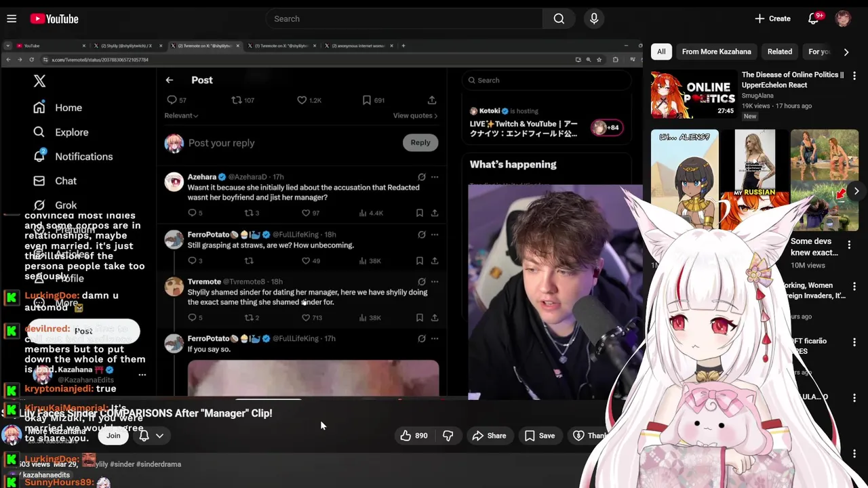Like the video with 890 likes
Image resolution: width=868 pixels, height=488 pixels.
click(x=414, y=436)
